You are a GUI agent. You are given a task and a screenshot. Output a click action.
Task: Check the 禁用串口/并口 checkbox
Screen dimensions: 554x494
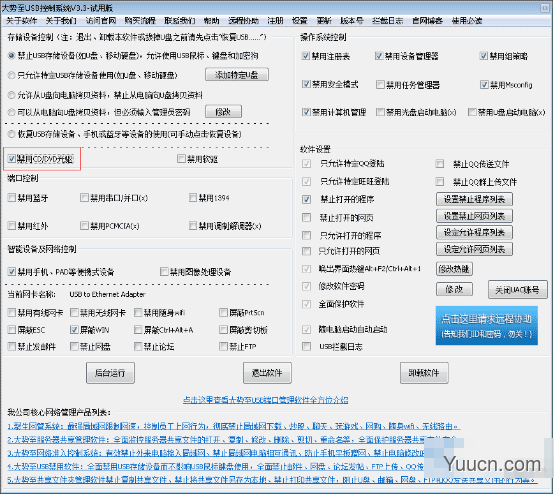click(84, 198)
